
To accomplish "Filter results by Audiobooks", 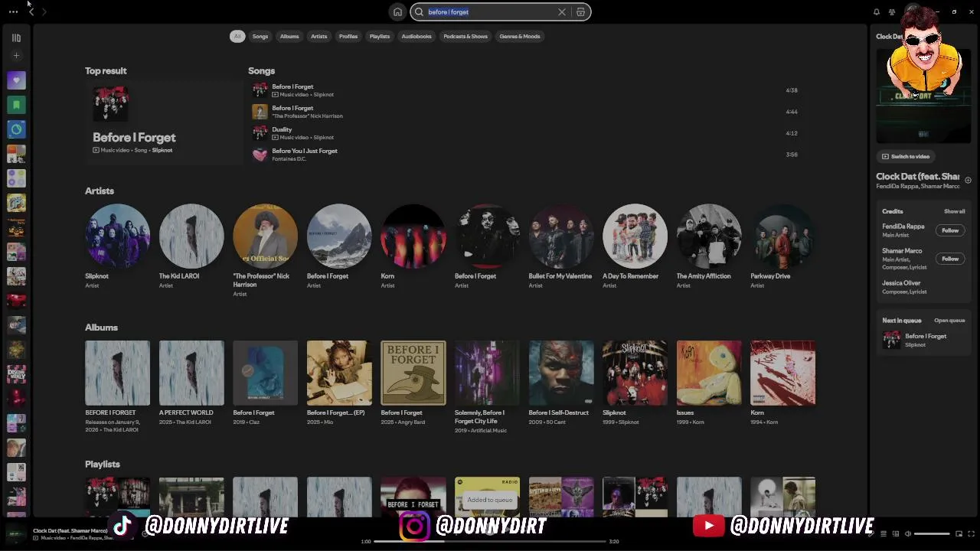I will (416, 36).
